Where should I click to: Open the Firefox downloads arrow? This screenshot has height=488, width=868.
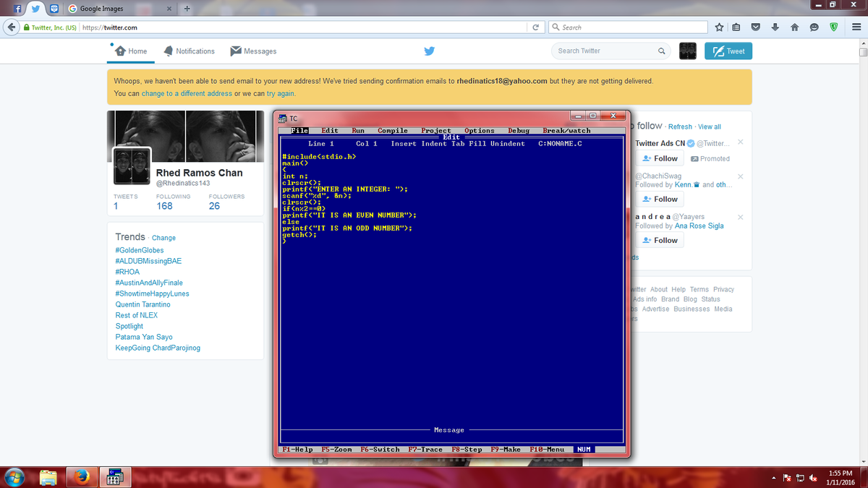point(774,27)
